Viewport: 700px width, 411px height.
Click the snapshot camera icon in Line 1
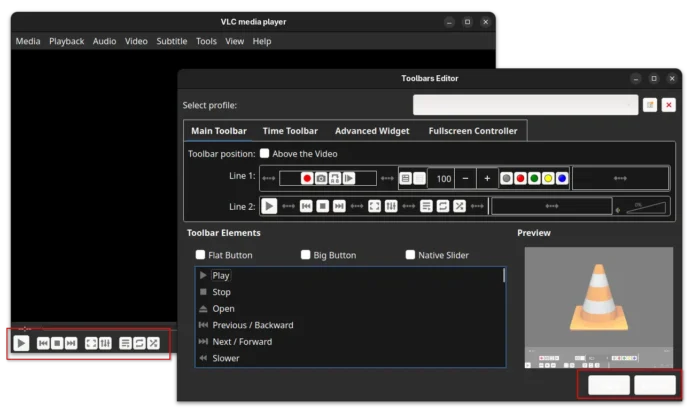(321, 178)
